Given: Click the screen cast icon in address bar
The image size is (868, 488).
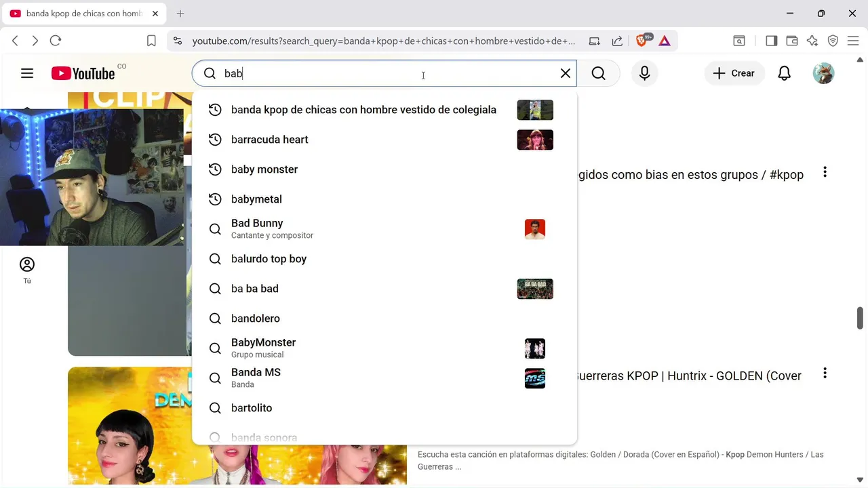Looking at the screenshot, I should pyautogui.click(x=595, y=41).
